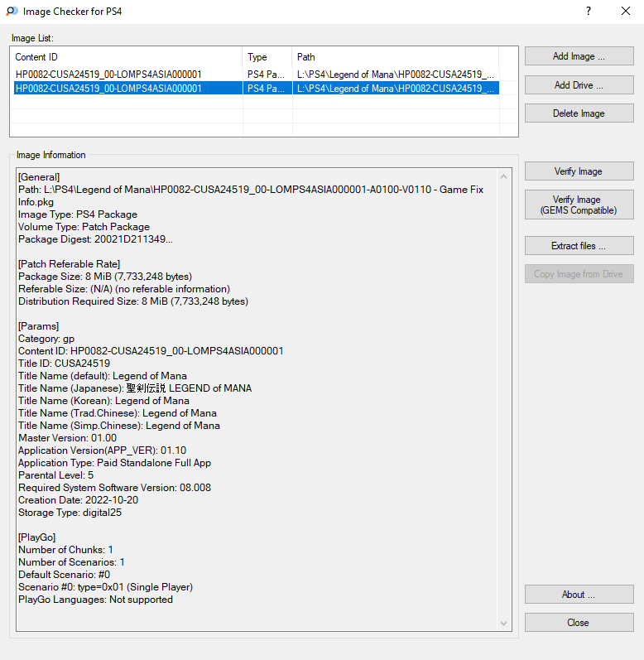Open the Extract files dialog
The width and height of the screenshot is (644, 660).
tap(579, 246)
